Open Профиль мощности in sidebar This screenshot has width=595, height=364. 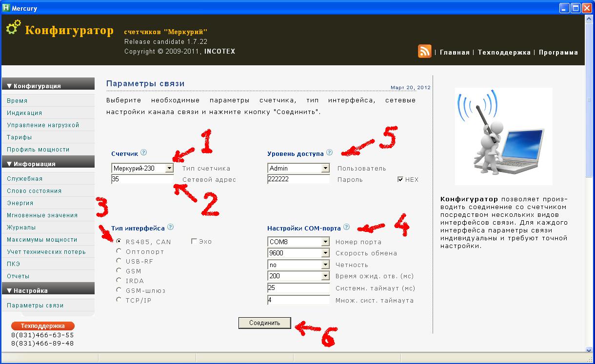click(38, 149)
